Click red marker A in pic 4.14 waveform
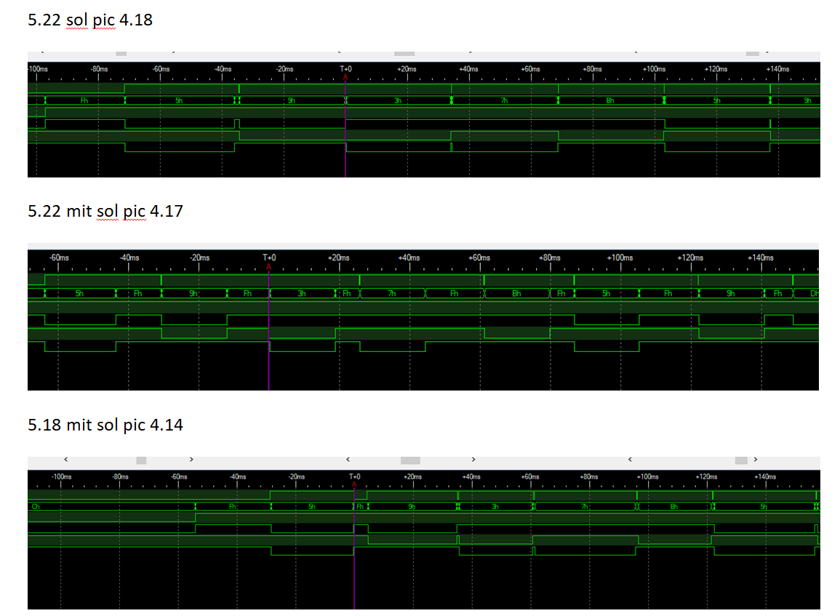Viewport: 840px width, 616px height. (x=354, y=485)
